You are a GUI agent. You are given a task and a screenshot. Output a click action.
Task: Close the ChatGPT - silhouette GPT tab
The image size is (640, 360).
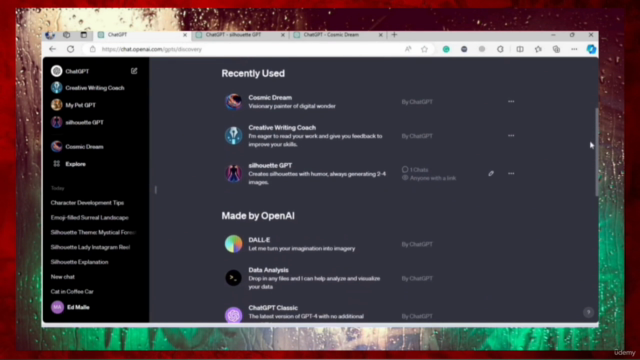(x=283, y=35)
